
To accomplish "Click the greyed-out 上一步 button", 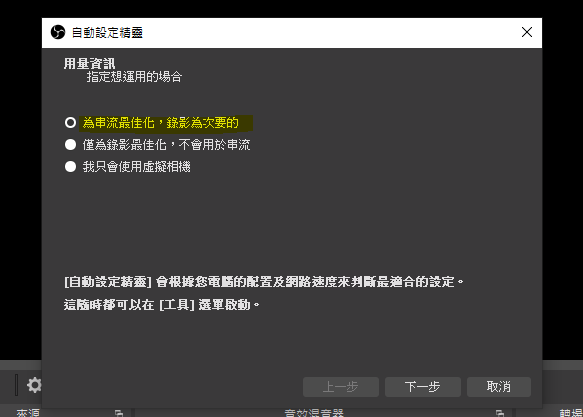I will [341, 387].
